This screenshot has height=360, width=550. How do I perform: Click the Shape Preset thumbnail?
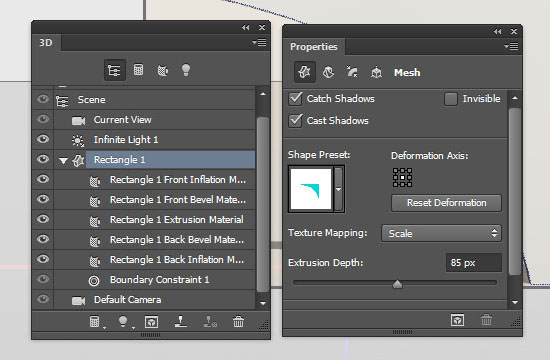[x=311, y=189]
